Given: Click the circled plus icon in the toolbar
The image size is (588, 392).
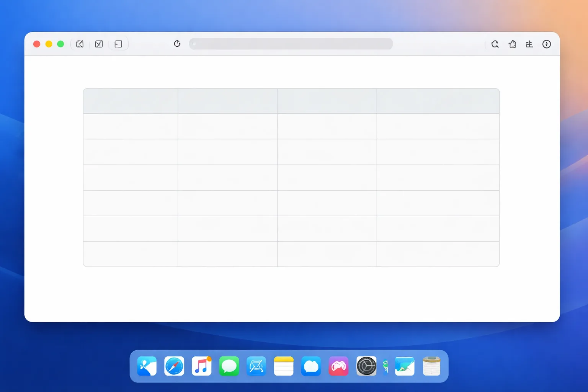Looking at the screenshot, I should coord(547,44).
